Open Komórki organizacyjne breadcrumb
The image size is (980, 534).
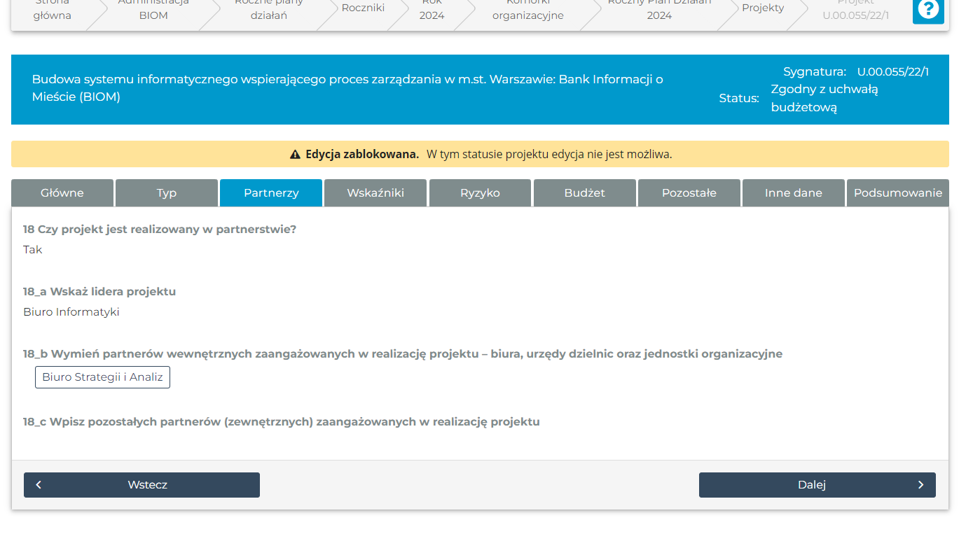(527, 10)
